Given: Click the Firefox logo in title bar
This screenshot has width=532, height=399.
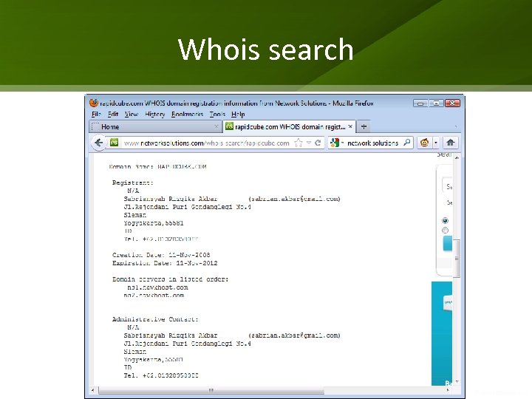Looking at the screenshot, I should 94,103.
